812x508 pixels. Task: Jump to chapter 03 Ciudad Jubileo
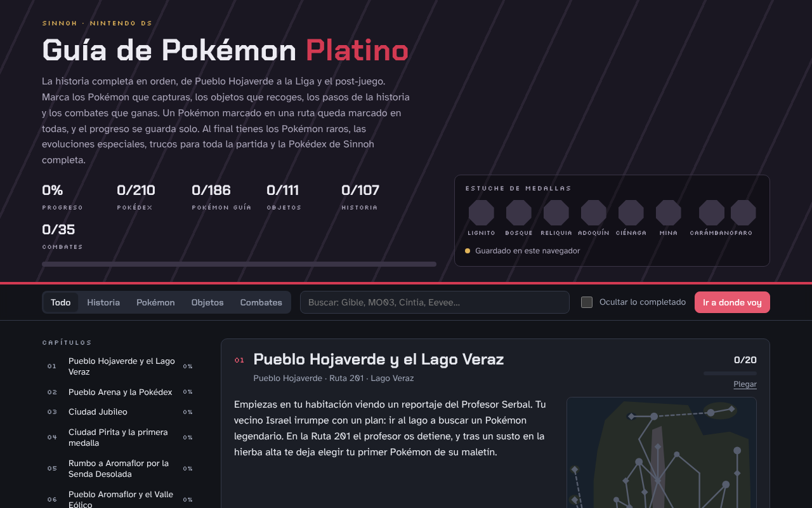(120, 412)
